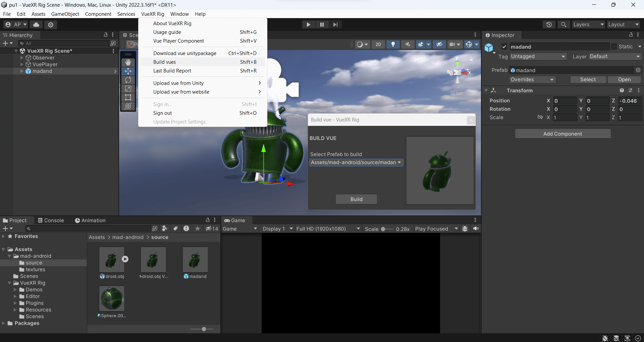Image resolution: width=644 pixels, height=342 pixels.
Task: Open Unity version control icon
Action: 51,25
